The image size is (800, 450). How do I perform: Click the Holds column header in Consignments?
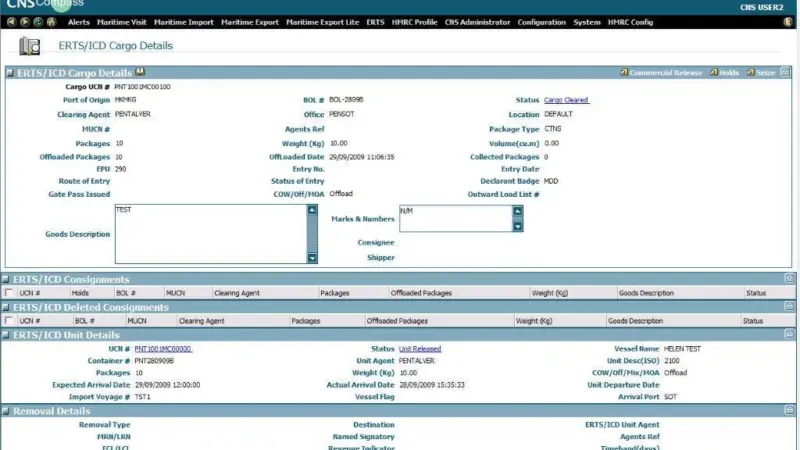[81, 293]
